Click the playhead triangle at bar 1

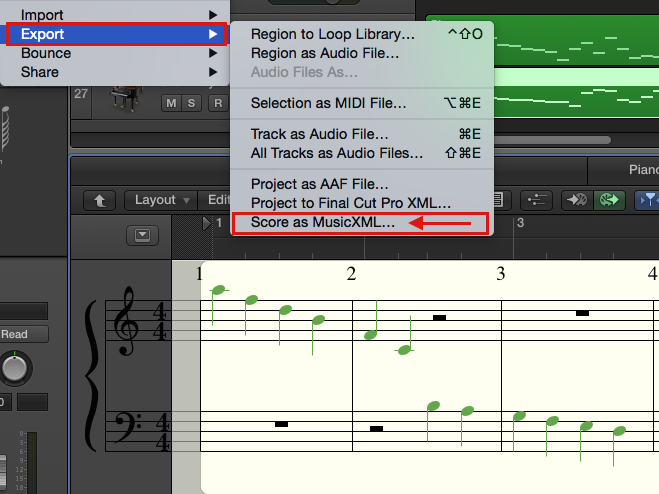(206, 224)
